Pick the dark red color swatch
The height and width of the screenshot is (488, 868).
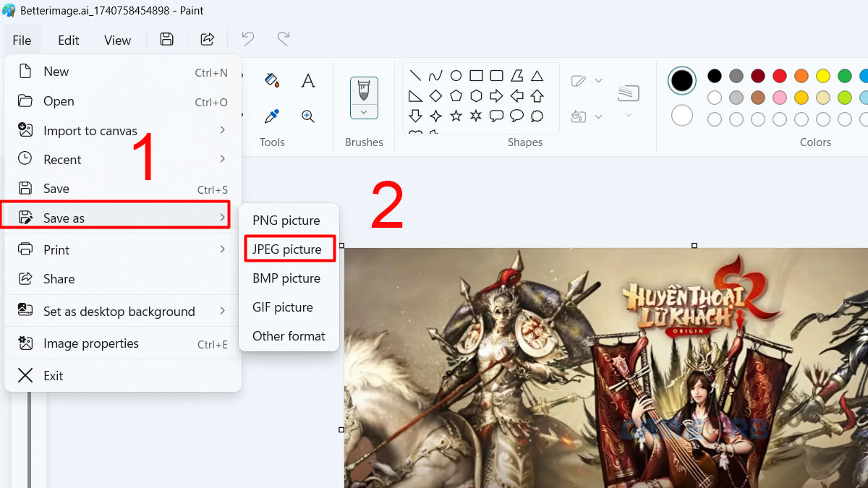coord(758,76)
